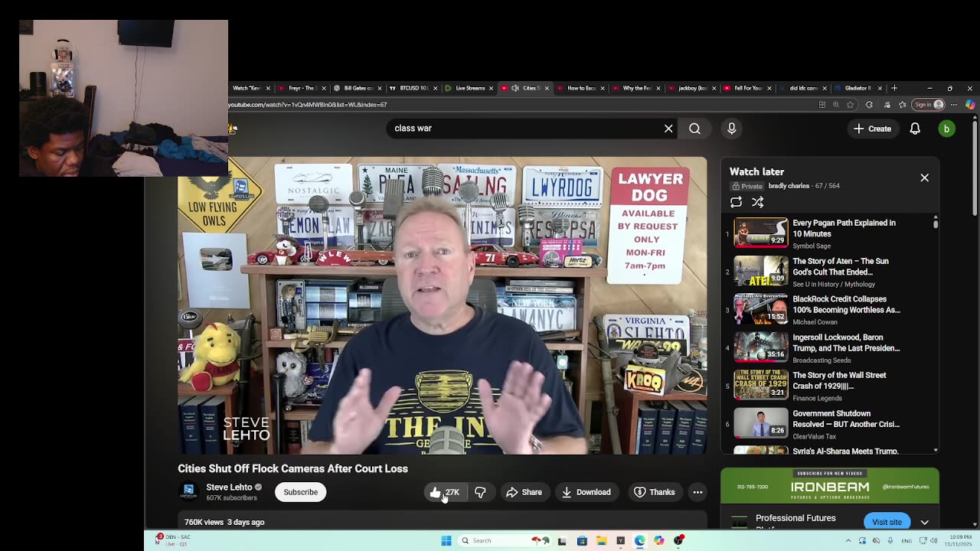The width and height of the screenshot is (980, 551).
Task: Switch to the Fall For You tab
Action: point(748,88)
